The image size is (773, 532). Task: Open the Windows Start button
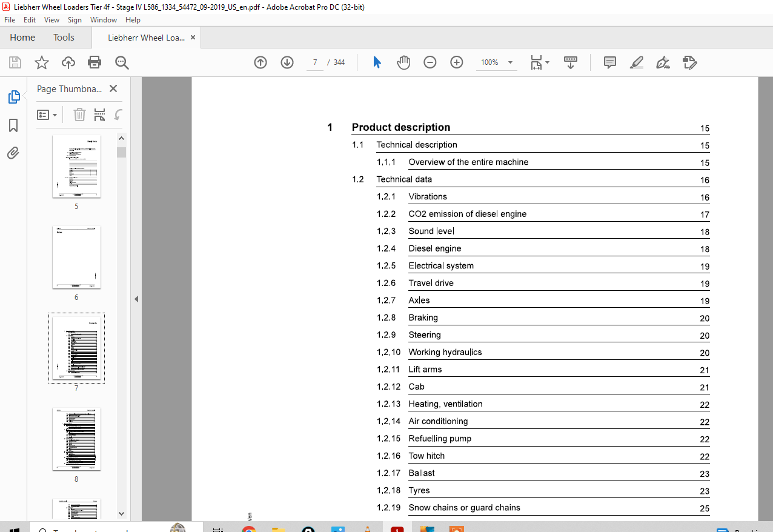[x=15, y=529]
